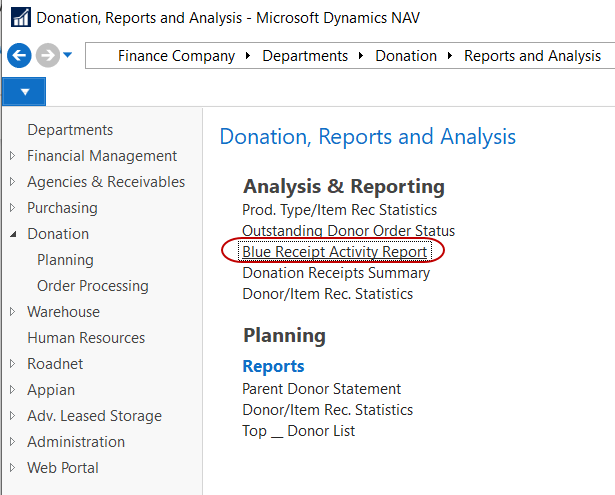The image size is (615, 495).
Task: Open Parent Donor Statement report
Action: click(x=321, y=389)
